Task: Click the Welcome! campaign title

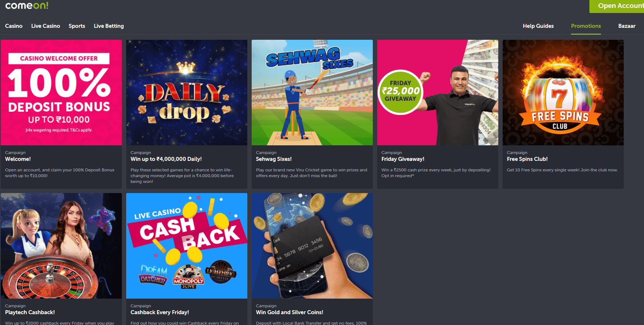Action: [18, 159]
